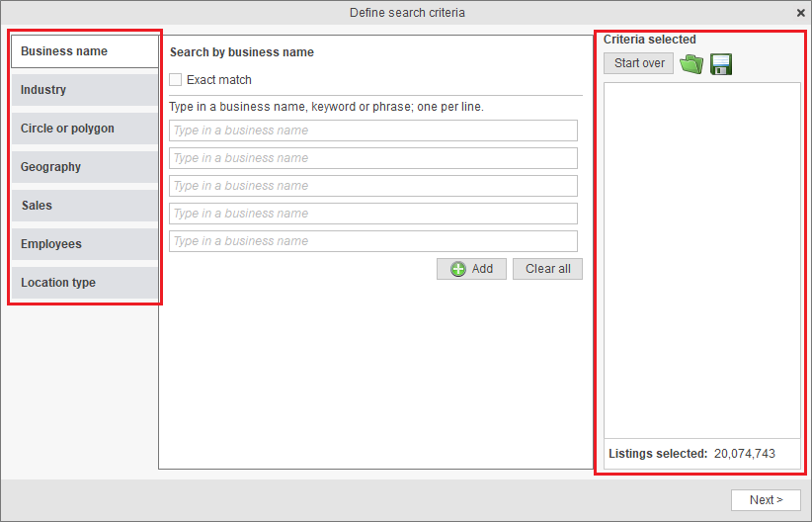This screenshot has height=522, width=812.
Task: Select the Business name tab
Action: coord(85,51)
